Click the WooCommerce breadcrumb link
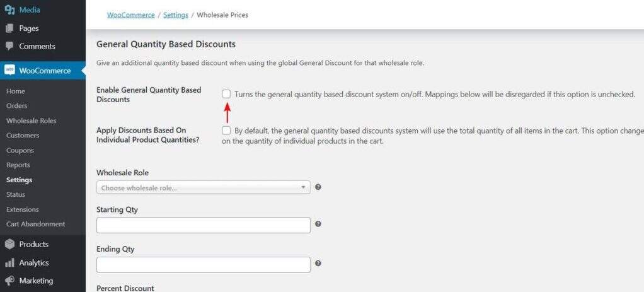644x292 pixels. [130, 15]
